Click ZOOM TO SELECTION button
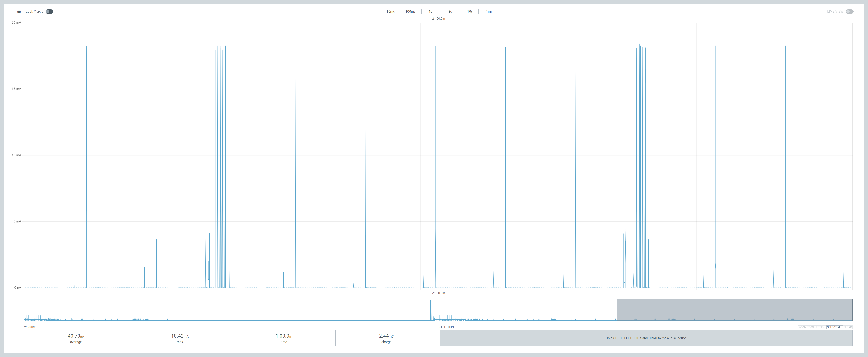Image resolution: width=868 pixels, height=357 pixels. [812, 327]
